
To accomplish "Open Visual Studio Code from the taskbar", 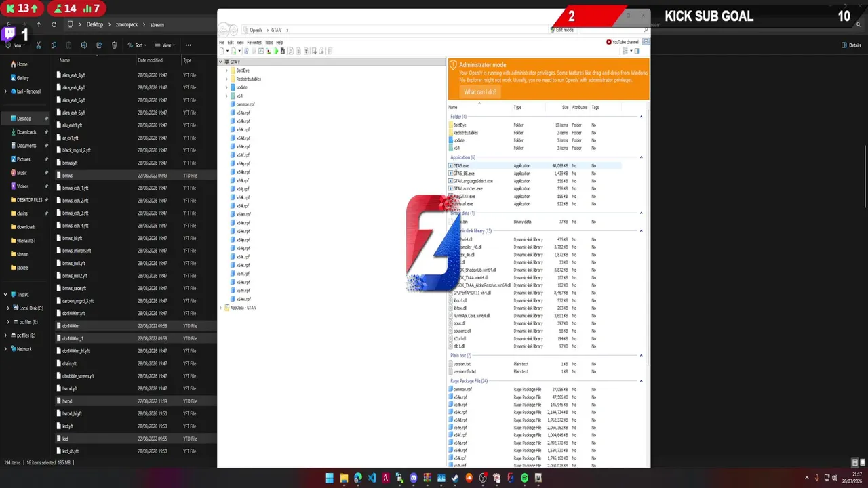I will click(372, 478).
